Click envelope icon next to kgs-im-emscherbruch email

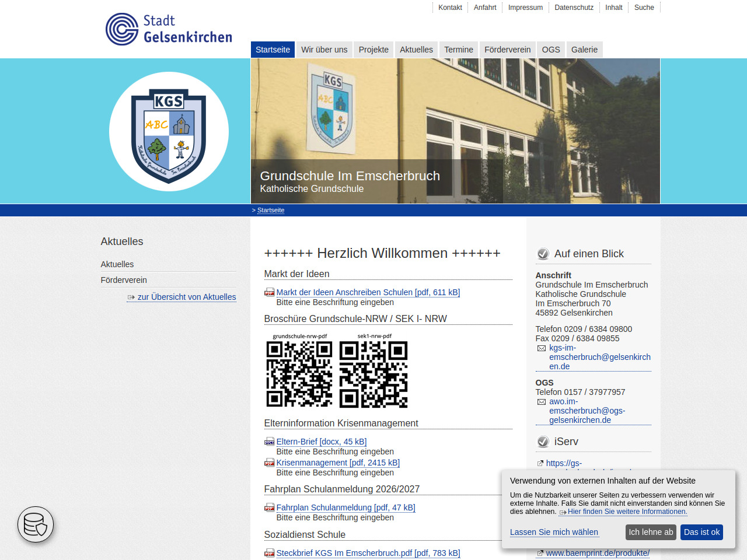click(x=541, y=348)
